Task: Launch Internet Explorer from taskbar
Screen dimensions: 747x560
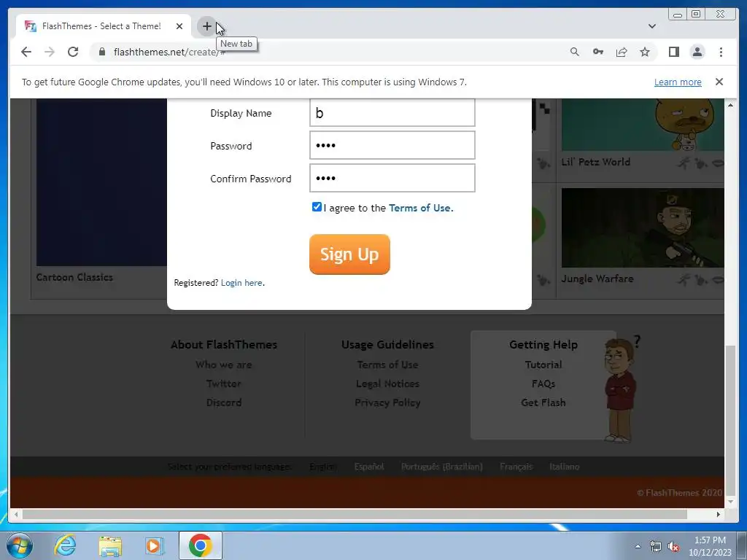Action: coord(65,545)
